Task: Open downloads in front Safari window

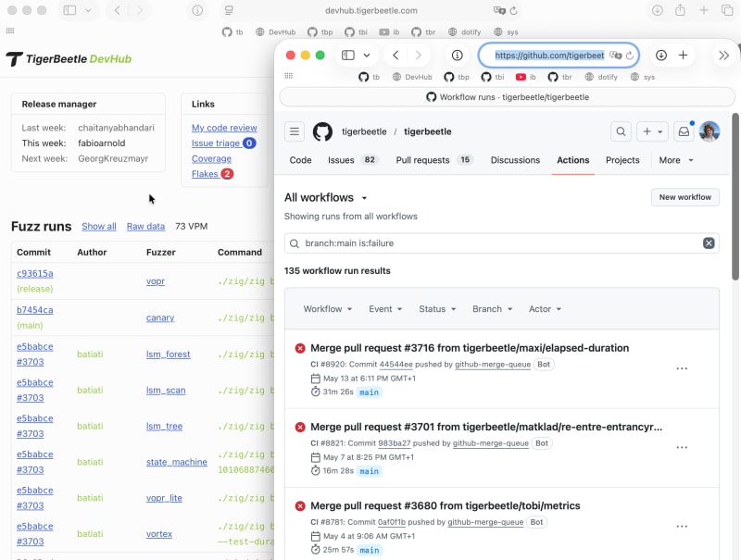Action: click(661, 56)
